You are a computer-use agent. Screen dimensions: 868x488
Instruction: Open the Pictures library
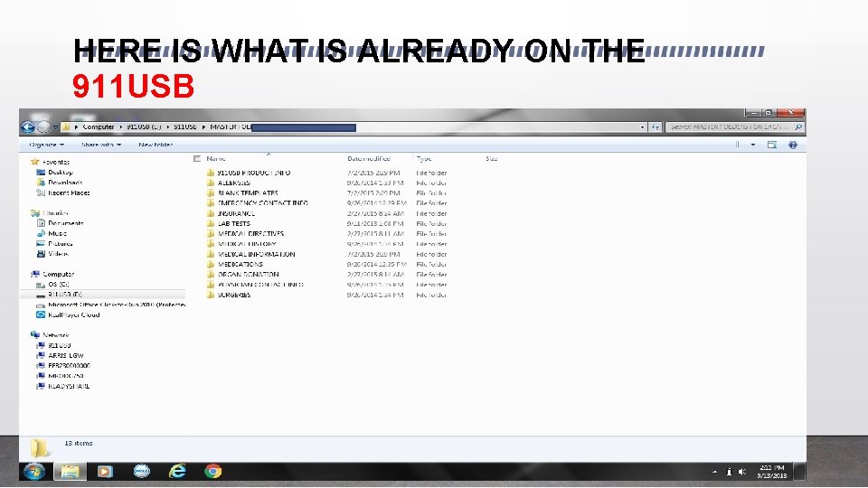(x=60, y=243)
